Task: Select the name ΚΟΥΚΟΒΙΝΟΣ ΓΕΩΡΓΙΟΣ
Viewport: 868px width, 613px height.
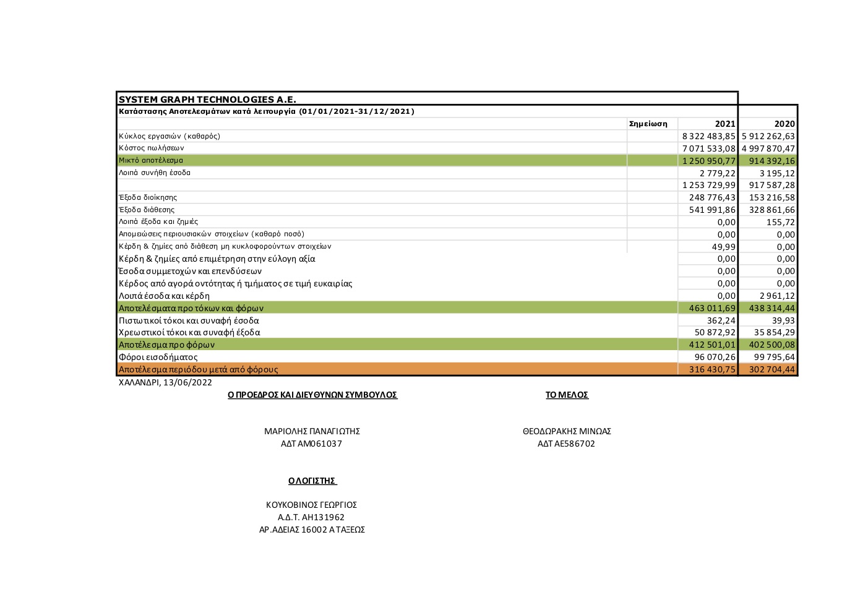Action: coord(311,505)
